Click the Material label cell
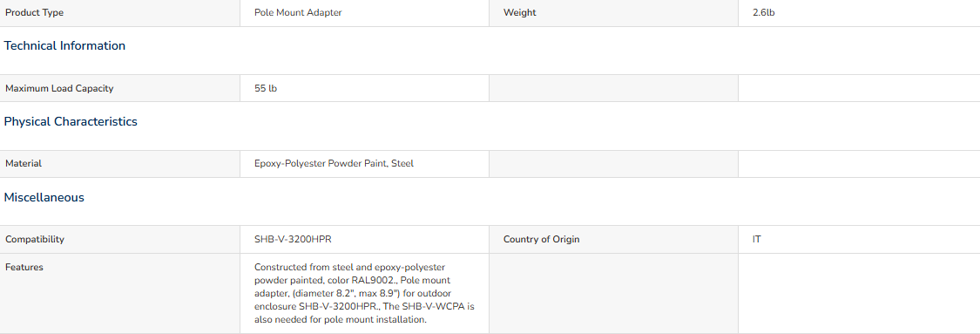Image resolution: width=980 pixels, height=334 pixels. click(119, 164)
